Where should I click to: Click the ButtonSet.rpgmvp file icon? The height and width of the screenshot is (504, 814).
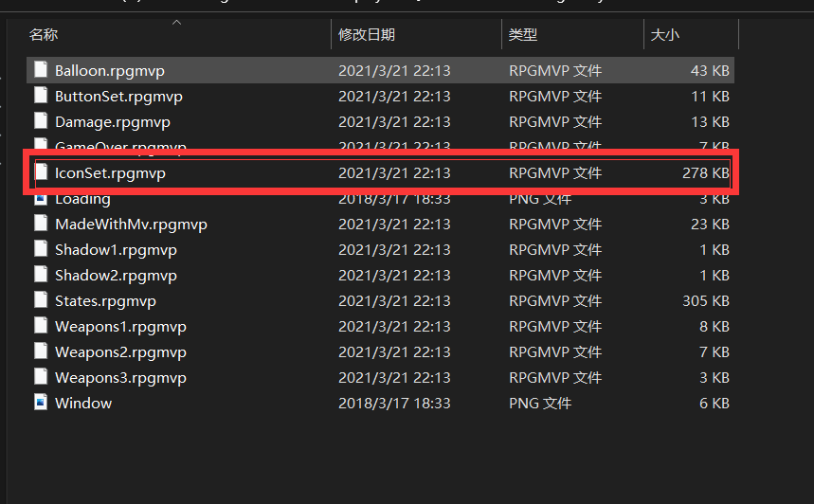click(x=41, y=95)
